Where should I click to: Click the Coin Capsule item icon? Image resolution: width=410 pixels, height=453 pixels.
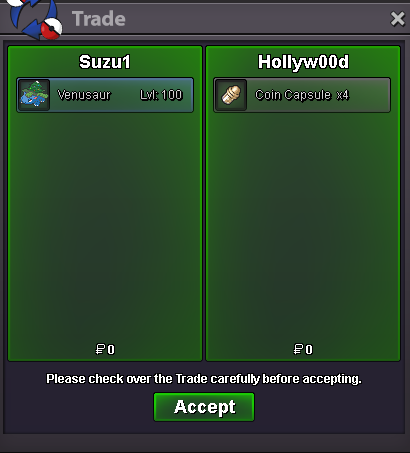pos(231,95)
